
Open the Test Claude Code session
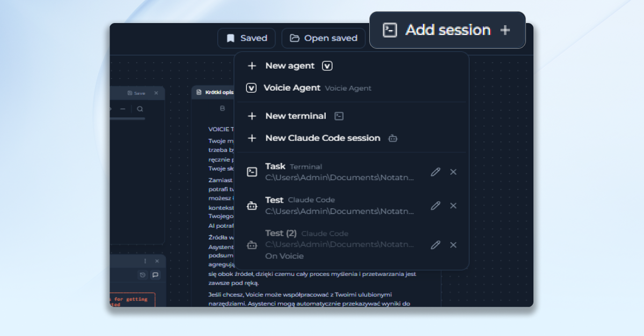click(x=352, y=206)
